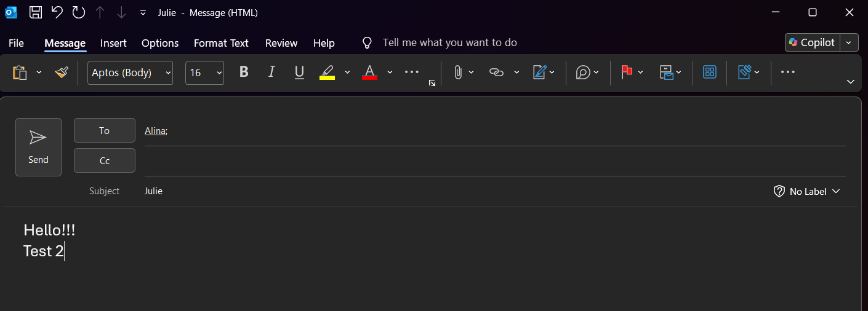Insert a link with the chain icon
The width and height of the screenshot is (868, 311).
(496, 73)
